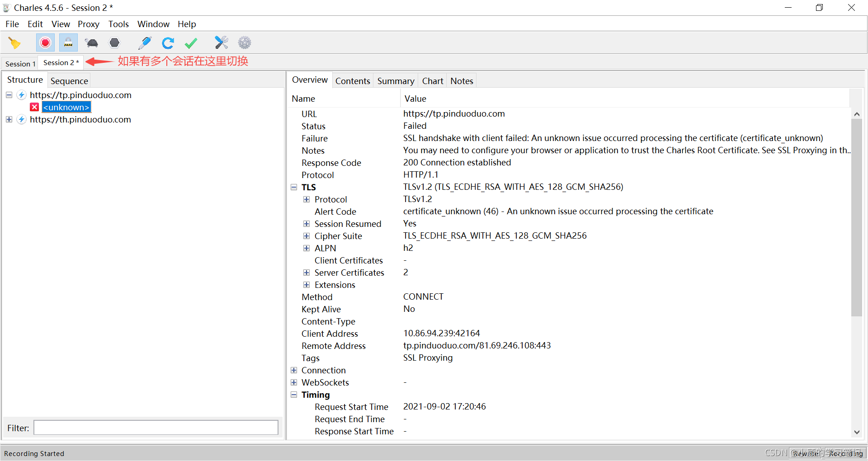868x461 pixels.
Task: Toggle the red Recording button
Action: (x=45, y=43)
